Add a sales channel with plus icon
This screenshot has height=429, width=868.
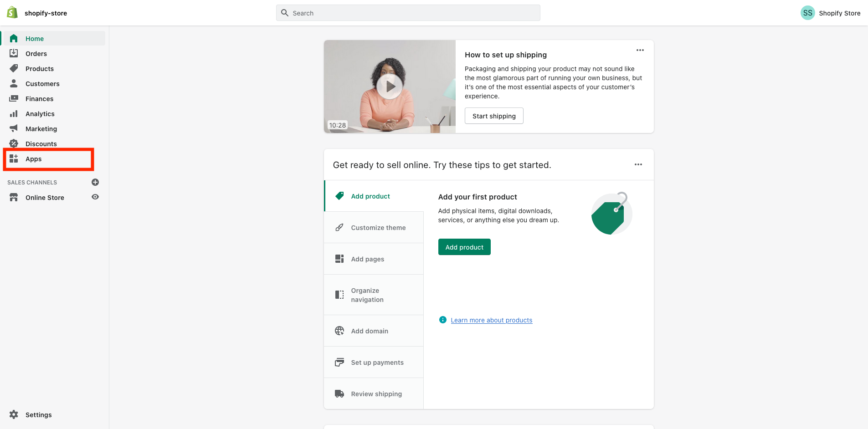pos(95,182)
